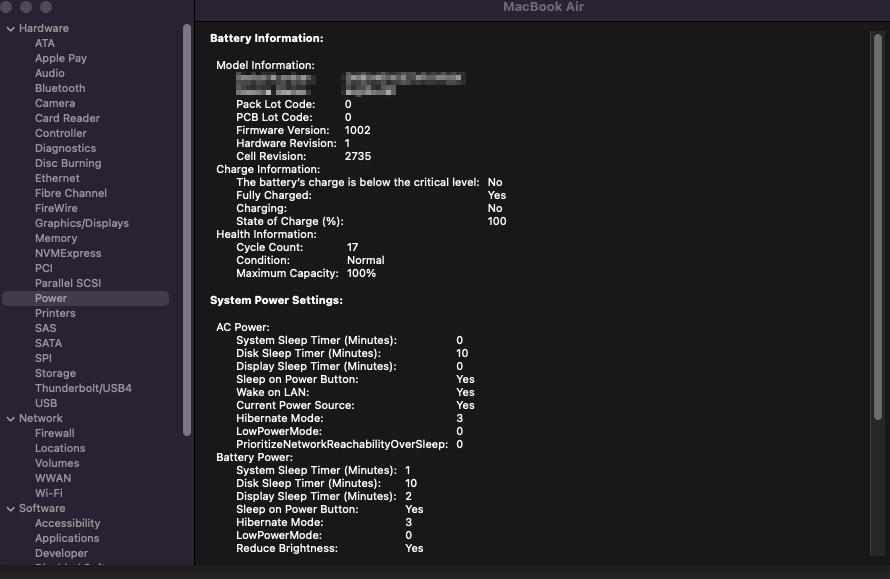
Task: Show Storage information
Action: pos(55,373)
